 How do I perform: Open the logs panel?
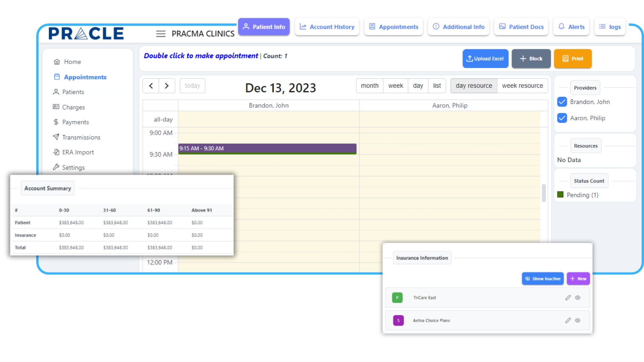click(602, 27)
